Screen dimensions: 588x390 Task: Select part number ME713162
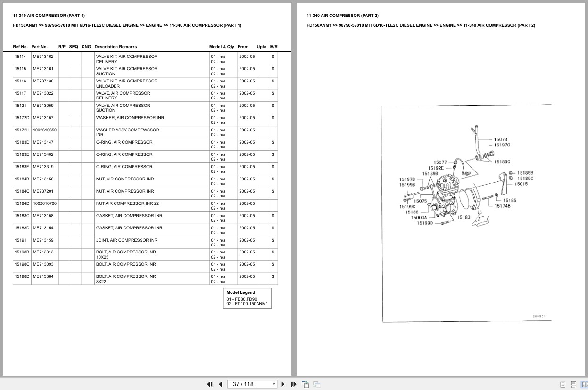coord(43,57)
